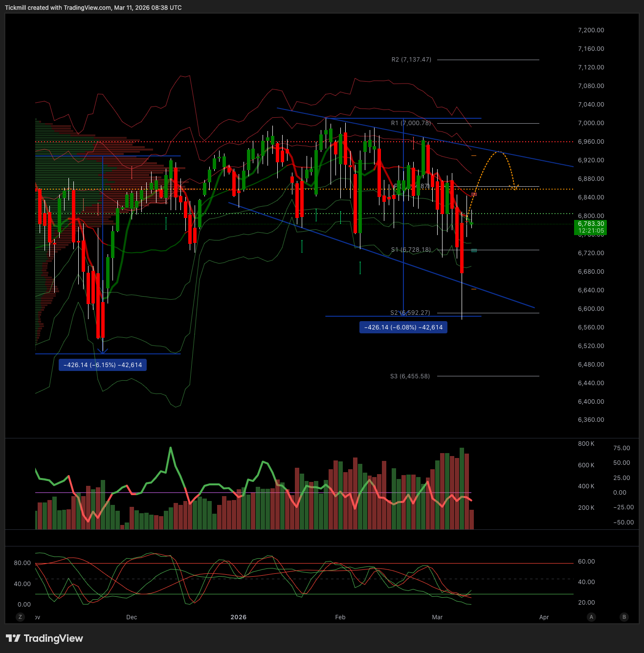
Task: Click the Tickmill created with TradingView.com header text
Action: click(x=93, y=8)
